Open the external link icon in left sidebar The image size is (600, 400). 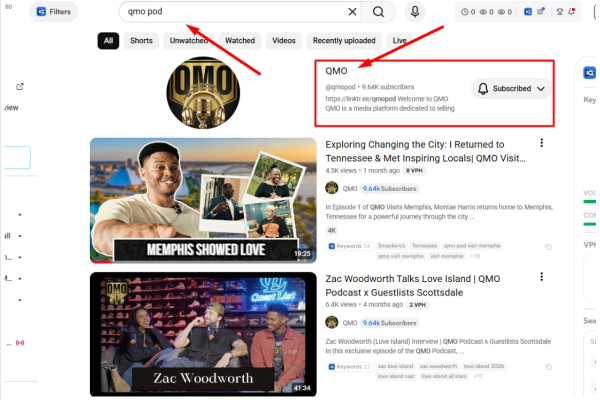point(20,87)
